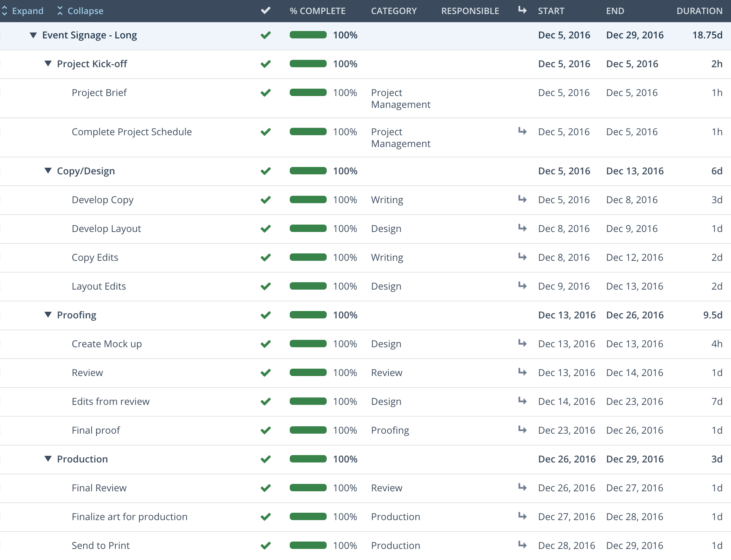
Task: Collapse the Copy/Design section triangle
Action: coord(48,171)
